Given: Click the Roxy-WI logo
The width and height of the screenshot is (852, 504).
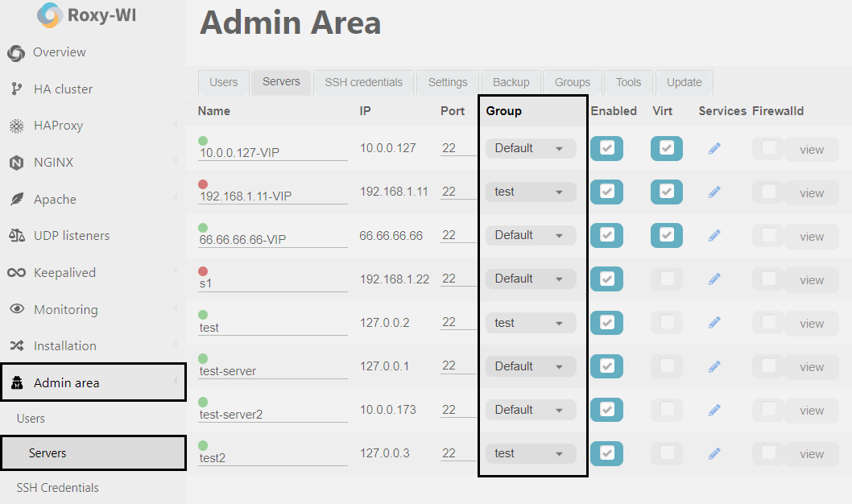Looking at the screenshot, I should (85, 14).
